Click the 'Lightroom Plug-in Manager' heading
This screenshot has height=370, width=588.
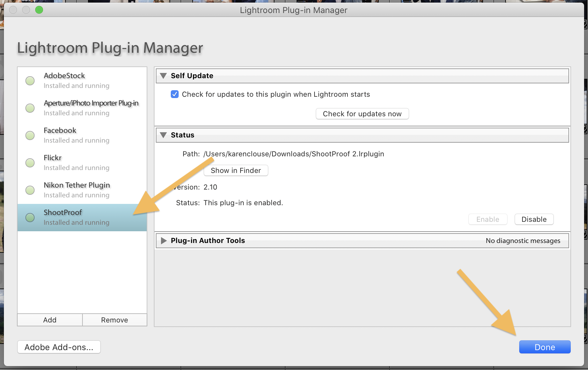[110, 48]
